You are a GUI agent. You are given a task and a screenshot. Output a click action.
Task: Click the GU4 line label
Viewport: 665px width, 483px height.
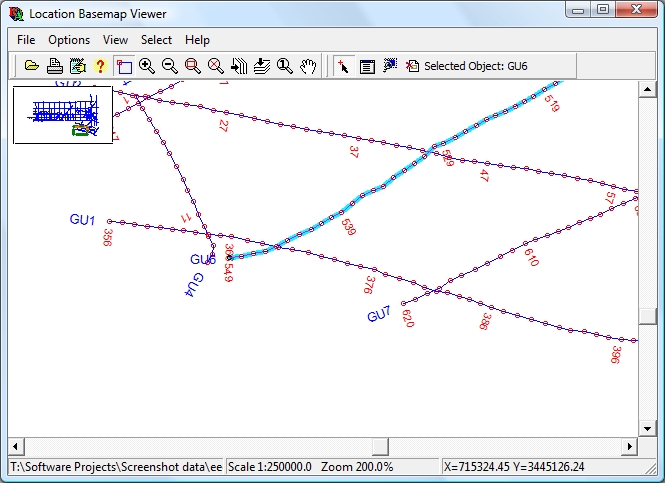click(x=194, y=285)
